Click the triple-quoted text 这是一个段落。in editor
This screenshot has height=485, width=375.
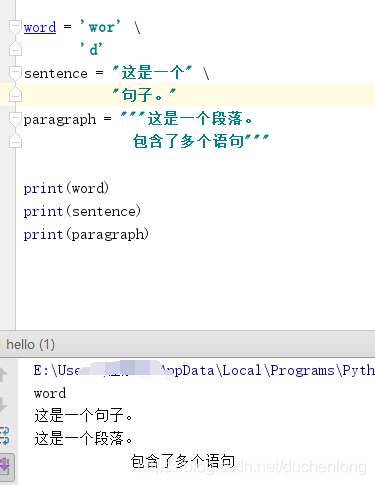[187, 118]
